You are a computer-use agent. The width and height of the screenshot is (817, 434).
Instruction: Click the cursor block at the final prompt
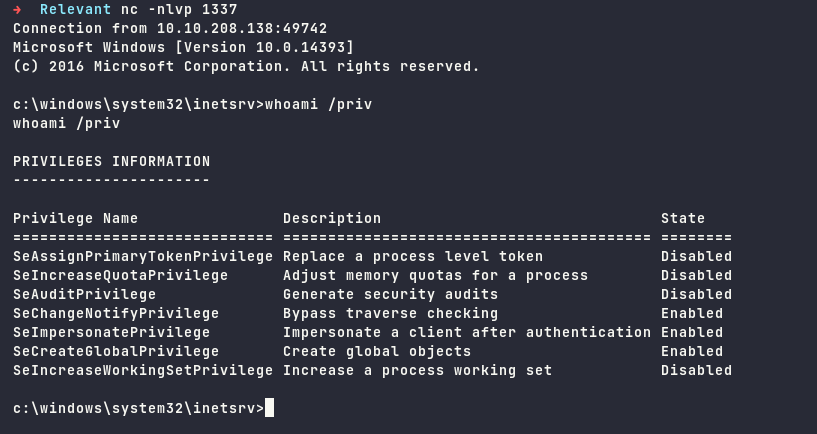click(x=269, y=408)
